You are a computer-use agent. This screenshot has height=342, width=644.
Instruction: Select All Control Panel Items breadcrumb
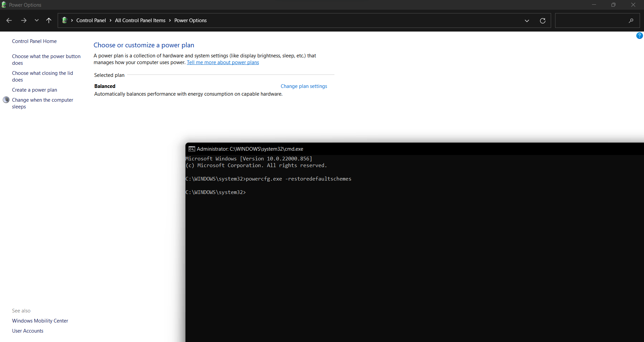tap(140, 20)
